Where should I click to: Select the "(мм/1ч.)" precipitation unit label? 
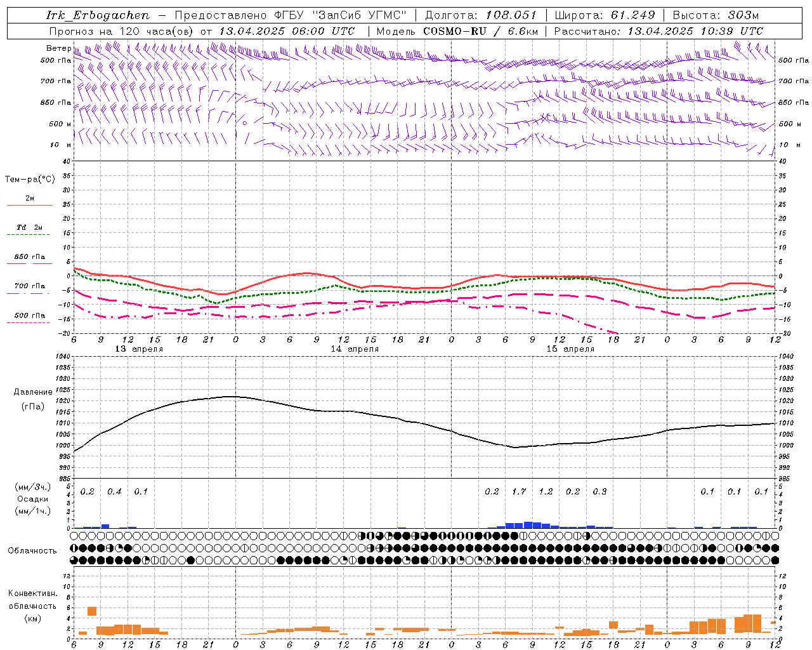33,511
